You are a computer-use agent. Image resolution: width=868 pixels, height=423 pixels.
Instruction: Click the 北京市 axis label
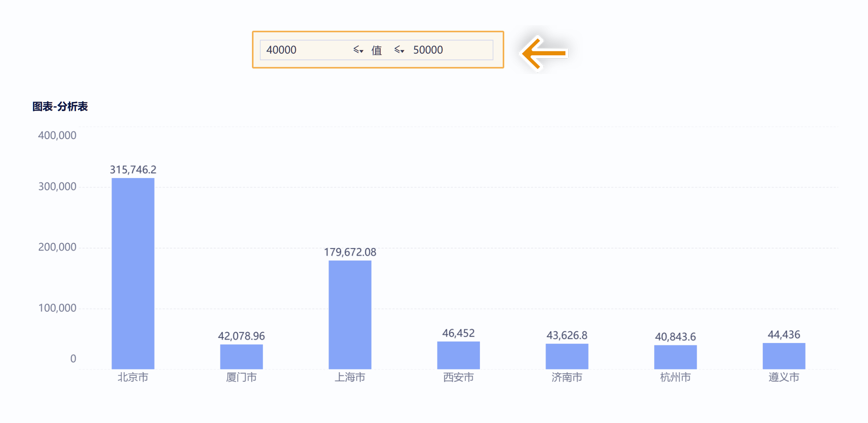pos(133,377)
